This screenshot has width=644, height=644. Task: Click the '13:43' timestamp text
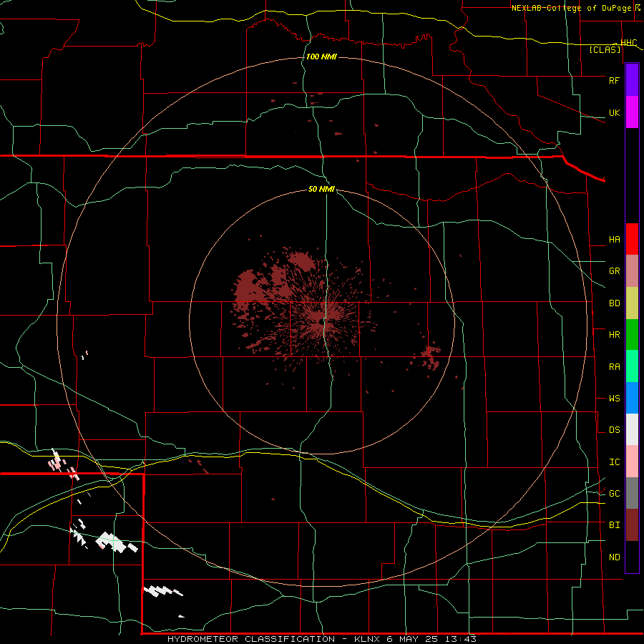460,639
